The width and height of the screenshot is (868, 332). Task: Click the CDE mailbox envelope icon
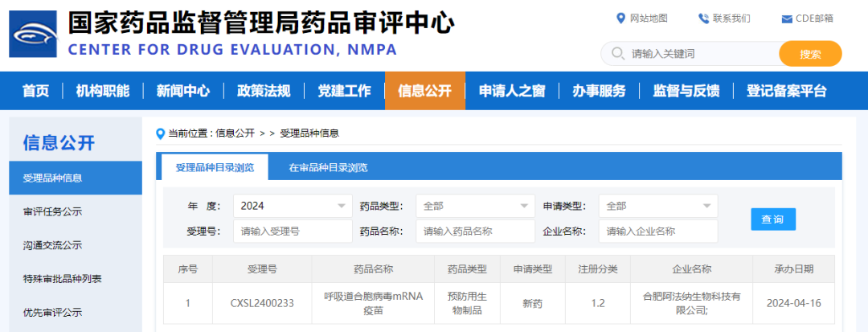pos(787,18)
